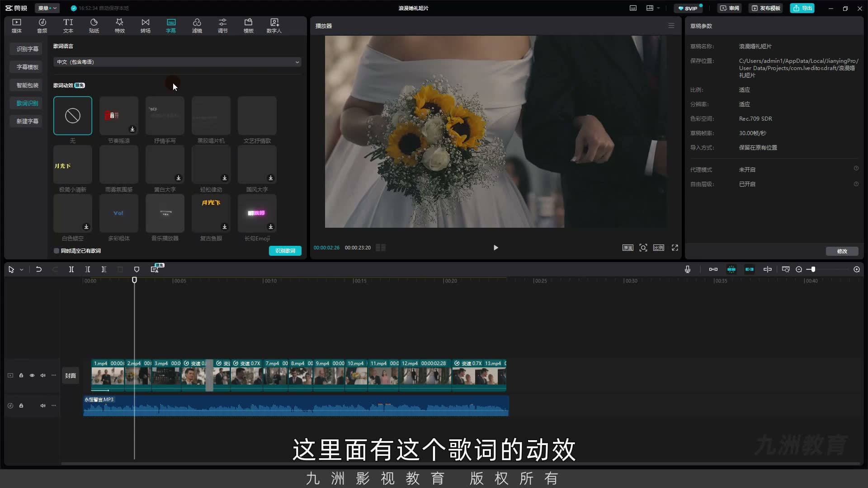
Task: Show info for 自由层级
Action: [856, 184]
